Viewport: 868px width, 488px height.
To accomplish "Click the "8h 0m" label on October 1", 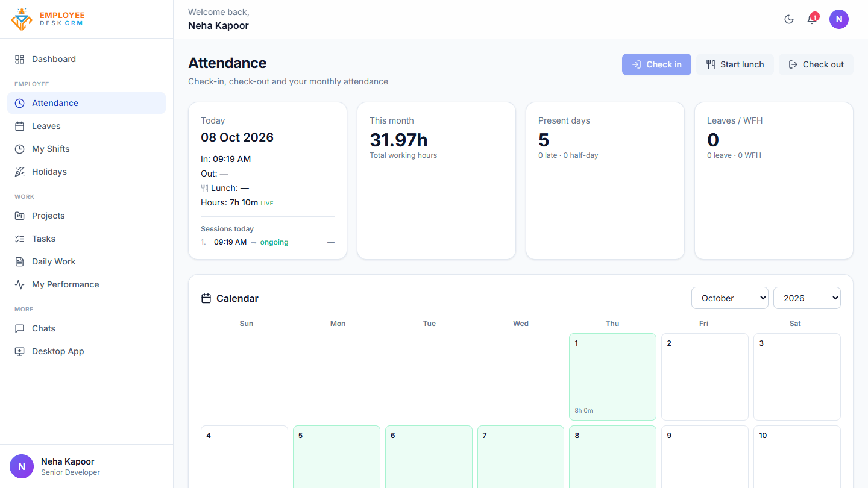I will point(583,410).
